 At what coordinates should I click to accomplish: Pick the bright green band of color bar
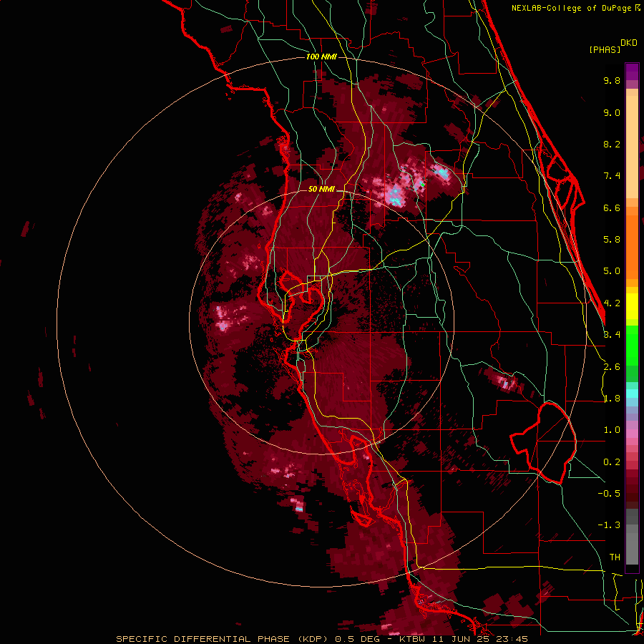[x=632, y=345]
